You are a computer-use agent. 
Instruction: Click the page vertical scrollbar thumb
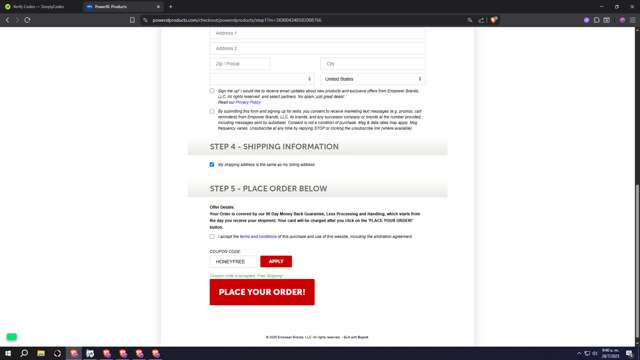637,261
